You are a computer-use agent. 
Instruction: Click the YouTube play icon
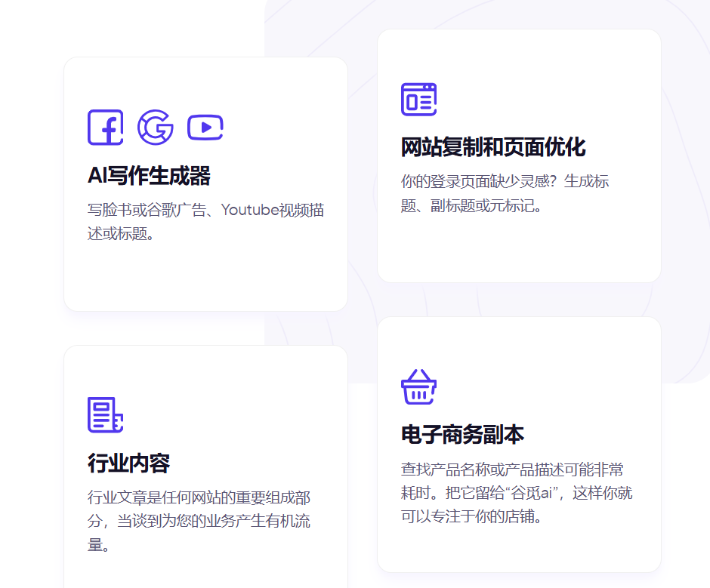pos(205,127)
